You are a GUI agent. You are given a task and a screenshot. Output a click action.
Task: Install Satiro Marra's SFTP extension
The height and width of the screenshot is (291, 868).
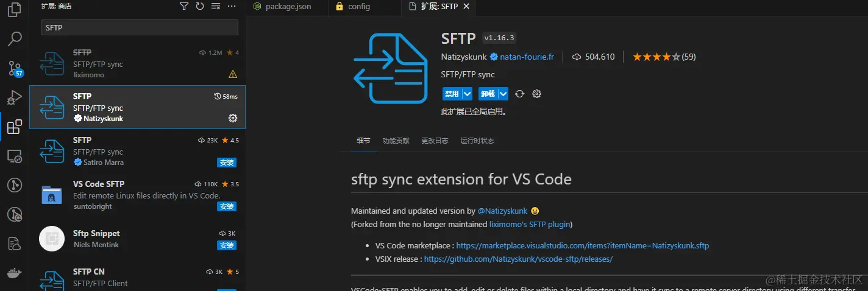[227, 163]
